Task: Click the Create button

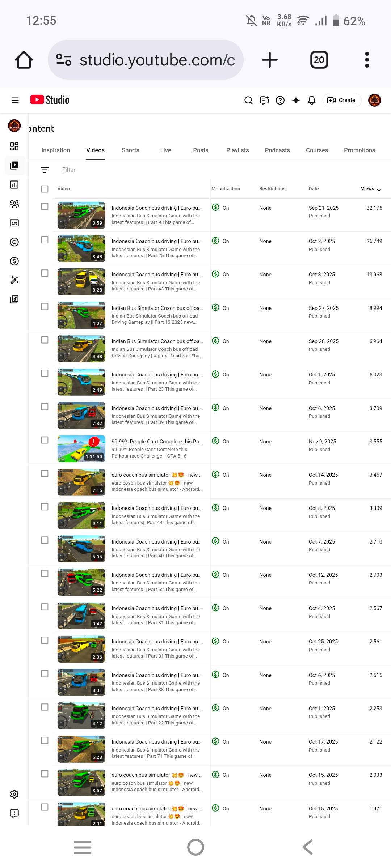Action: click(342, 100)
